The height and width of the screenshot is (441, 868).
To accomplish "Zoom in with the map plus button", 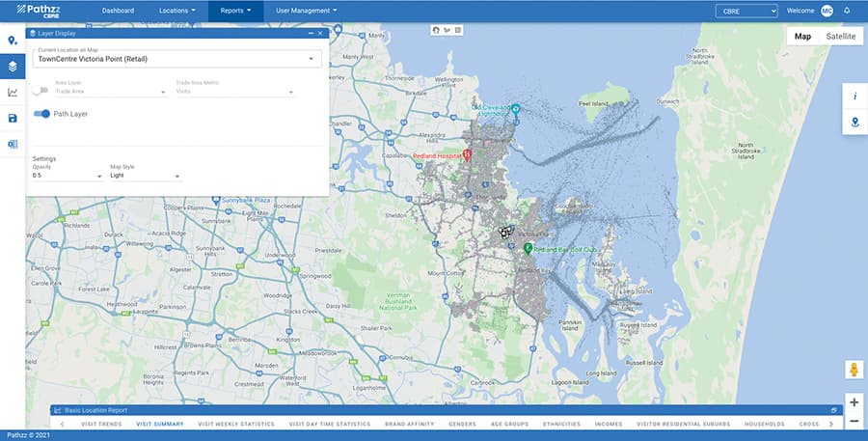I will [854, 402].
